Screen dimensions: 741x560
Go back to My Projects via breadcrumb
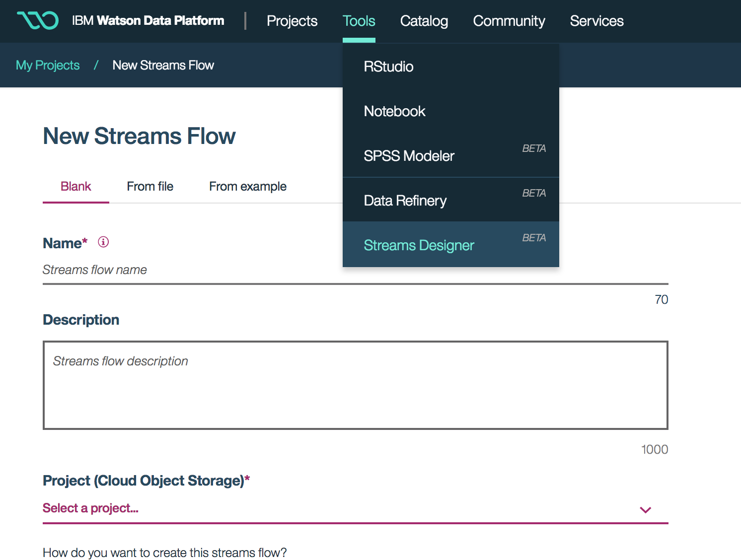pyautogui.click(x=47, y=65)
